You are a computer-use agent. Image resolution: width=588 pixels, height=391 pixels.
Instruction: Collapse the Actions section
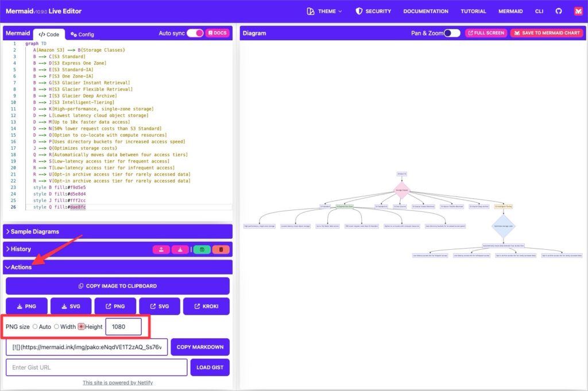pyautogui.click(x=118, y=268)
